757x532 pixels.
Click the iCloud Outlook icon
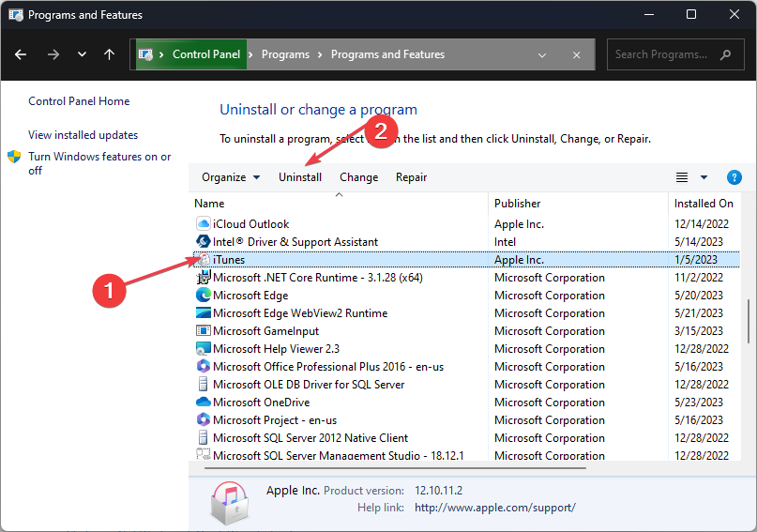tap(204, 224)
